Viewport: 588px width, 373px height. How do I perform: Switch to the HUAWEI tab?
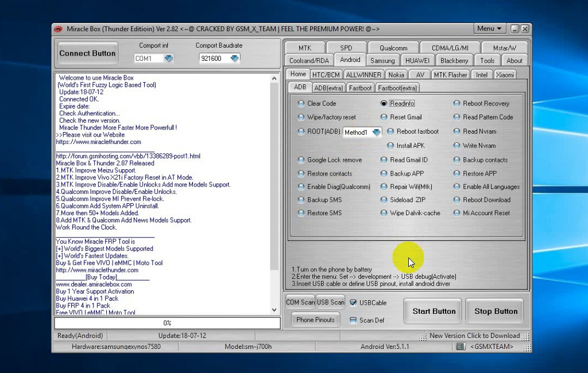[x=417, y=60]
